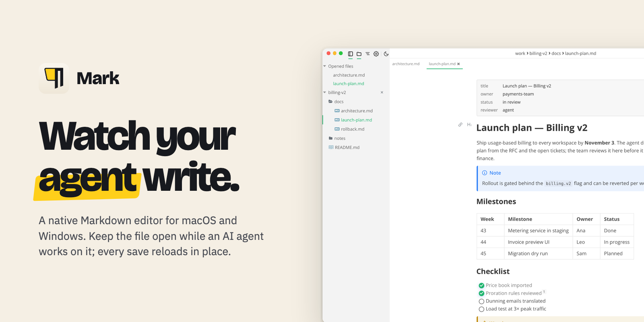This screenshot has height=322, width=644.
Task: Click cell 'Metering service in staging'
Action: (x=538, y=231)
